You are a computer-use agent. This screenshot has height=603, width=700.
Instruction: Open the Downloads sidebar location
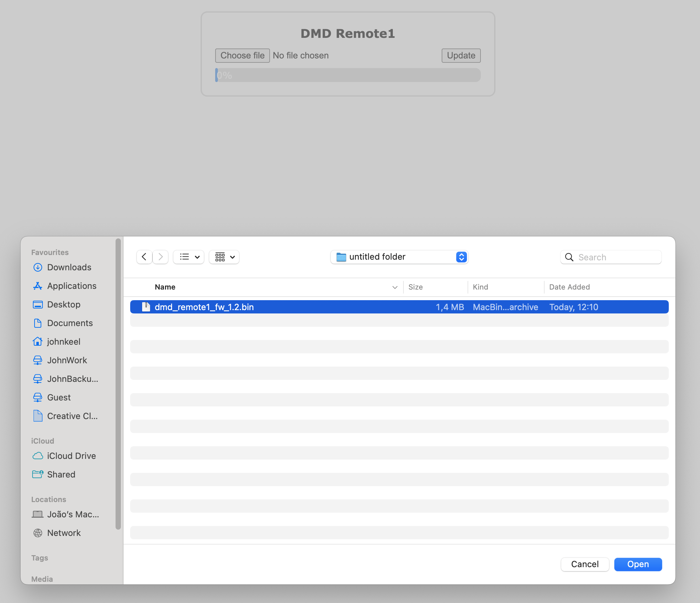tap(69, 267)
